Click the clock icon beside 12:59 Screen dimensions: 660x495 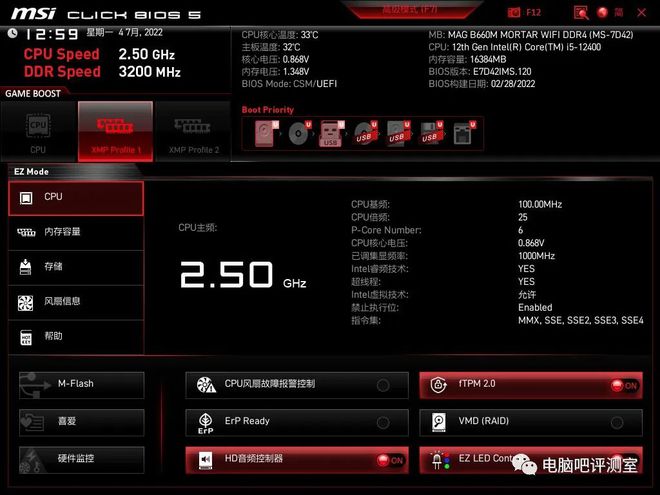click(13, 33)
